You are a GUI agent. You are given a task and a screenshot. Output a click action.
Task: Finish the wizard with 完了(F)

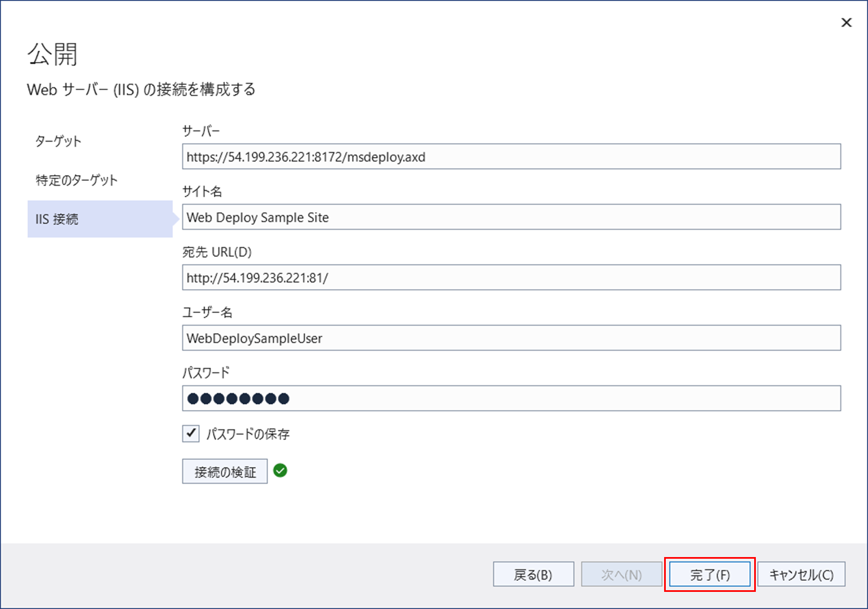(x=710, y=575)
